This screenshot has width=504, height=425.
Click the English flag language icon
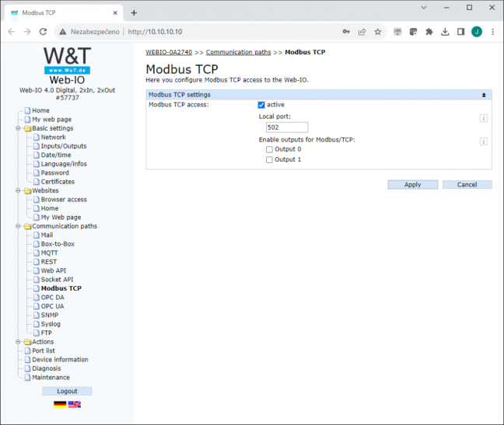[74, 405]
